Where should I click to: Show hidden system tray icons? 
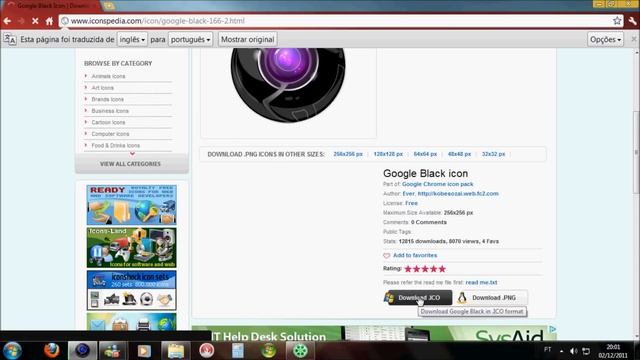pyautogui.click(x=562, y=351)
